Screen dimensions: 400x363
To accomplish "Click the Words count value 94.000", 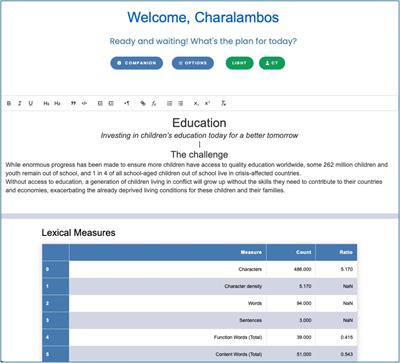I will point(304,303).
